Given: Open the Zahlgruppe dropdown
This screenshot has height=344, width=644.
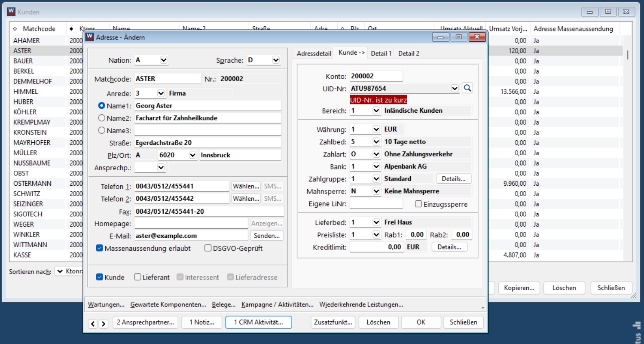Looking at the screenshot, I should (x=376, y=178).
